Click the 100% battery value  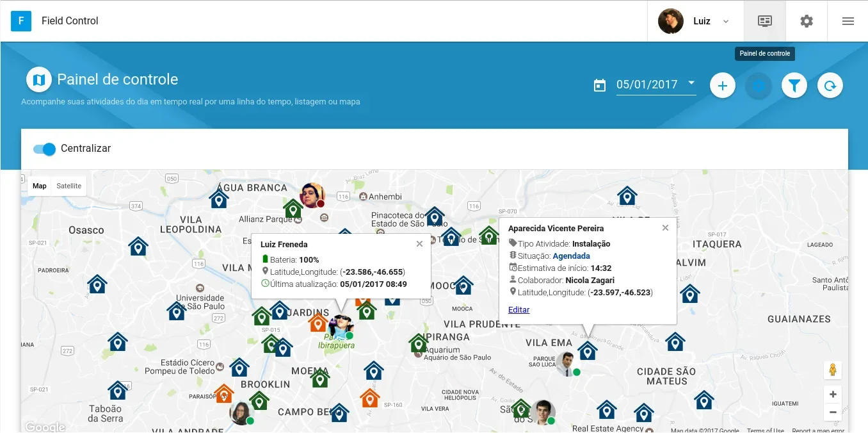(309, 260)
